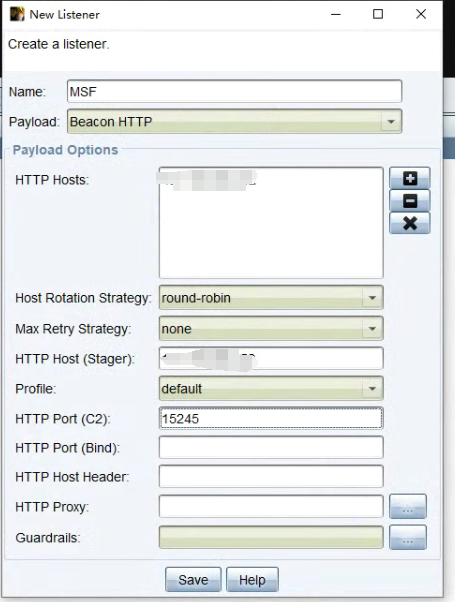
Task: Save the listener
Action: (193, 579)
